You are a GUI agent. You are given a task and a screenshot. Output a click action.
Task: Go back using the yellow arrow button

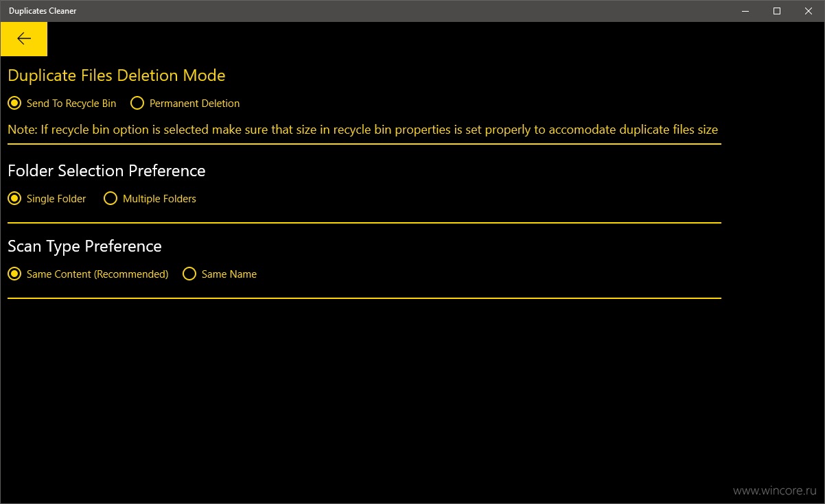coord(24,39)
